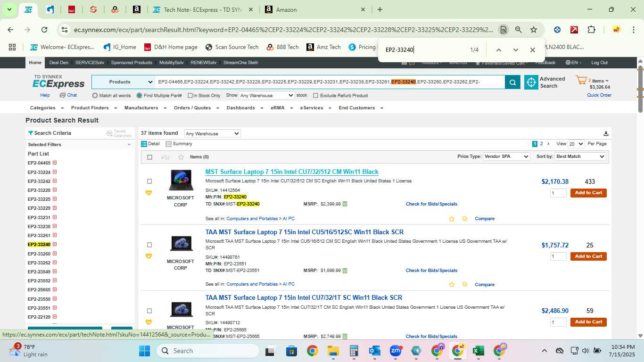This screenshot has height=362, width=644.
Task: Click MSRP calculator icon for $2,399.99
Action: 345,204
